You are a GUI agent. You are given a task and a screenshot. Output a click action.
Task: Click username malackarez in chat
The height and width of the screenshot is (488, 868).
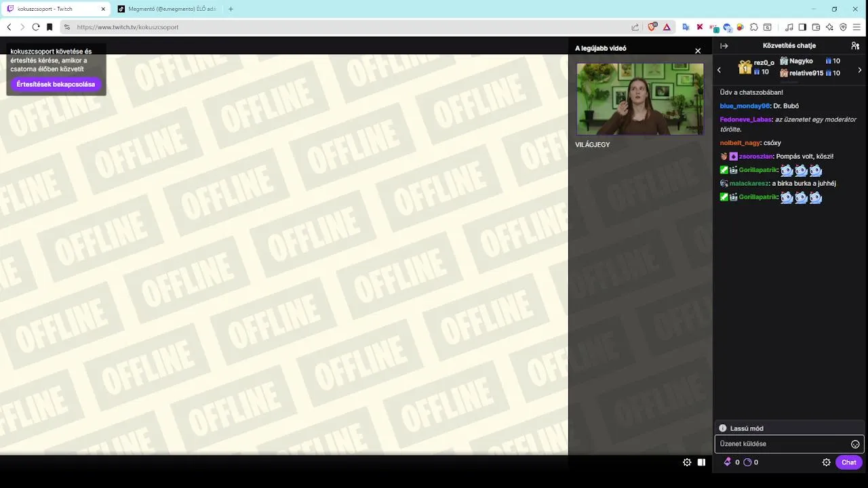tap(749, 183)
